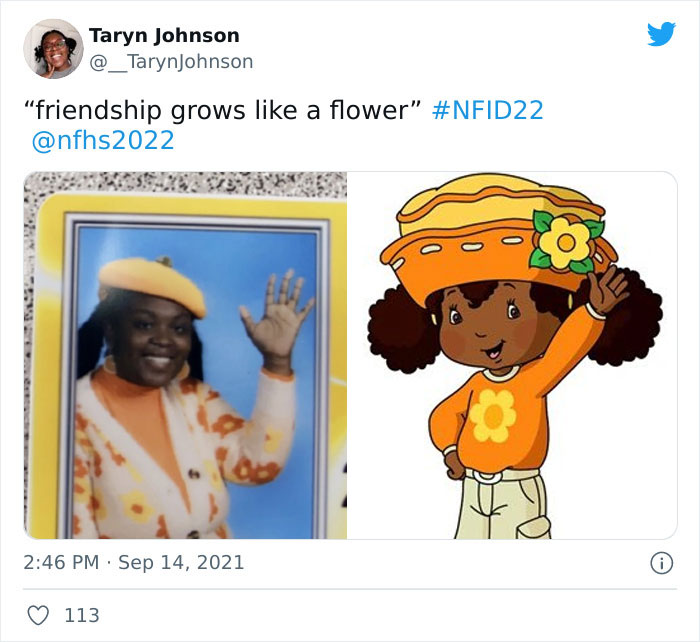The width and height of the screenshot is (700, 642).
Task: Click the Twitter bird logo
Action: tap(661, 34)
